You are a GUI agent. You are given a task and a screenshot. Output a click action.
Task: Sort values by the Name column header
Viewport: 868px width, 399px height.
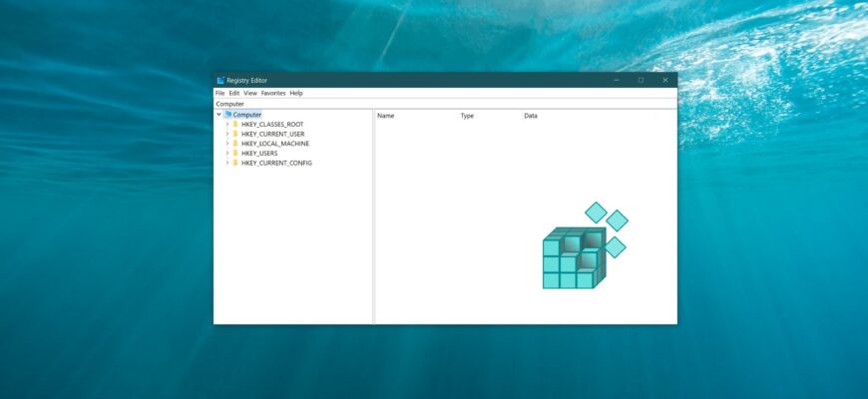[386, 116]
